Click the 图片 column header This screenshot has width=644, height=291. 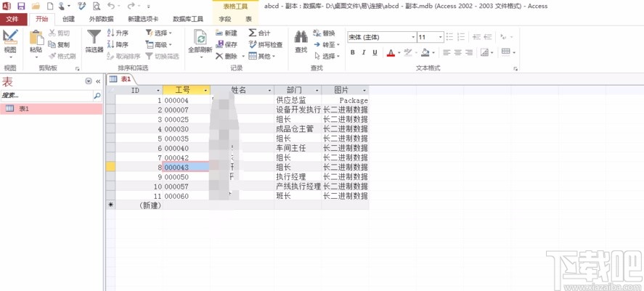tap(345, 90)
